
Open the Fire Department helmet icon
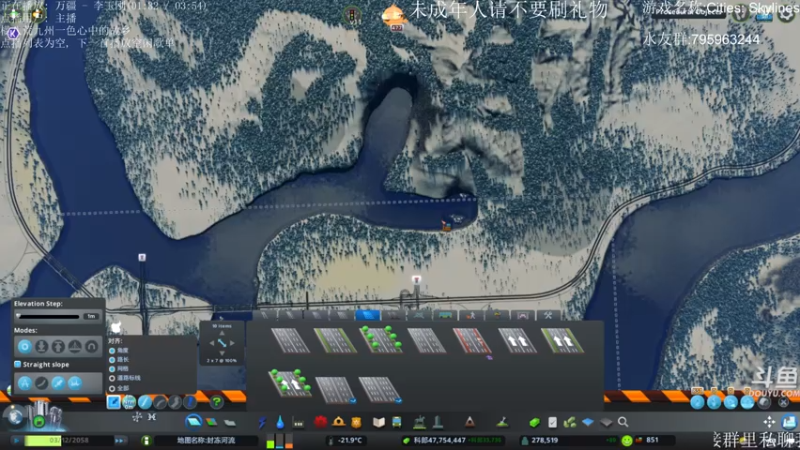(x=338, y=422)
